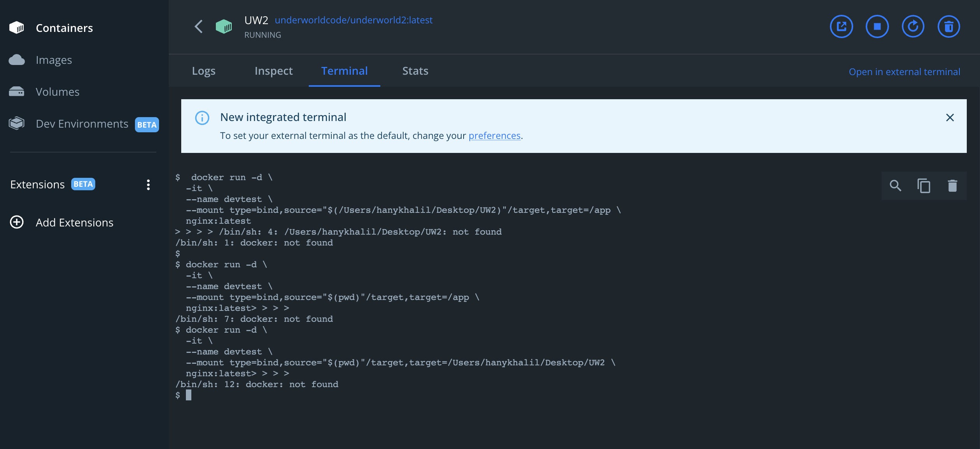
Task: Switch to the Inspect tab
Action: click(x=273, y=71)
